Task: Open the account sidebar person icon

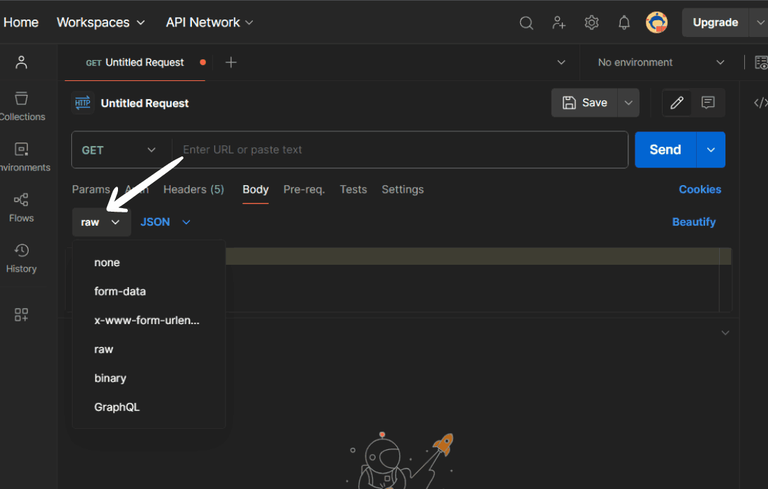Action: pos(21,62)
